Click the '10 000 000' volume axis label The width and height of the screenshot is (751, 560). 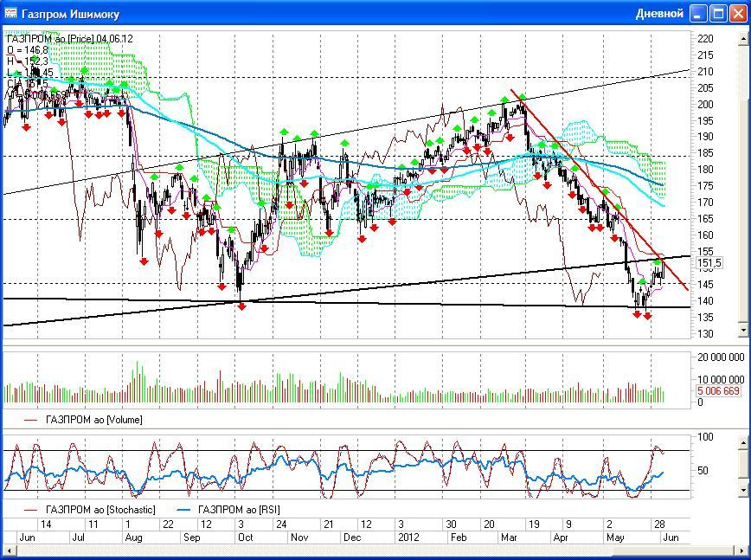pyautogui.click(x=721, y=379)
